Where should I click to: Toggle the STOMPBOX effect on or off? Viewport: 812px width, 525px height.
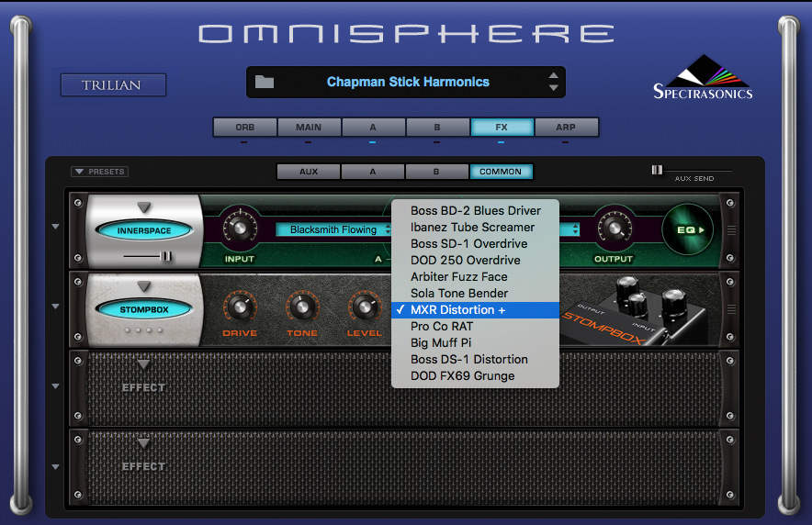(144, 310)
